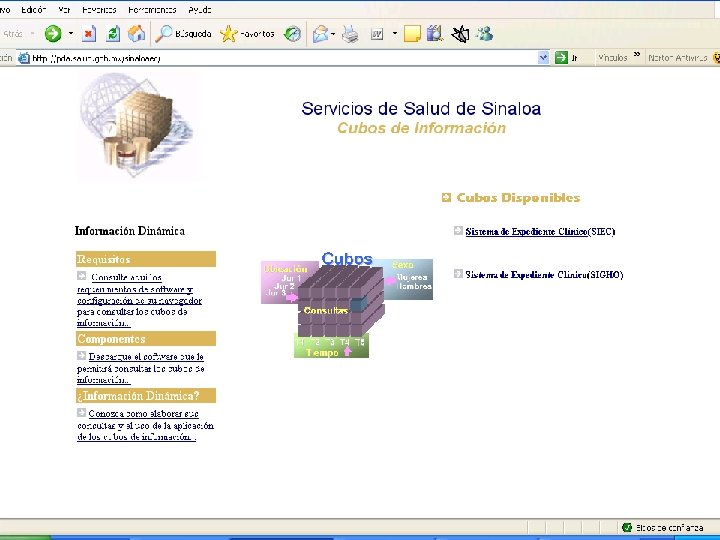Click the Información Dinámica heading text
720x540 pixels.
[130, 231]
